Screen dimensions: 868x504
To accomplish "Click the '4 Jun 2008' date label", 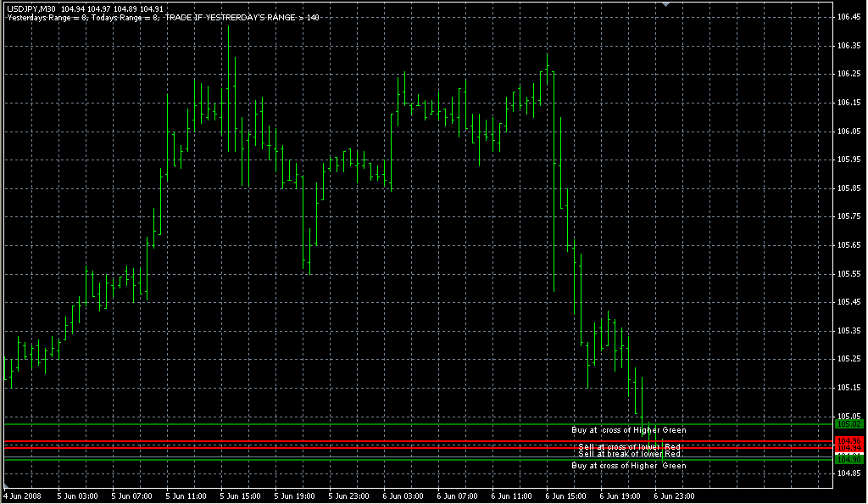I will pos(23,496).
